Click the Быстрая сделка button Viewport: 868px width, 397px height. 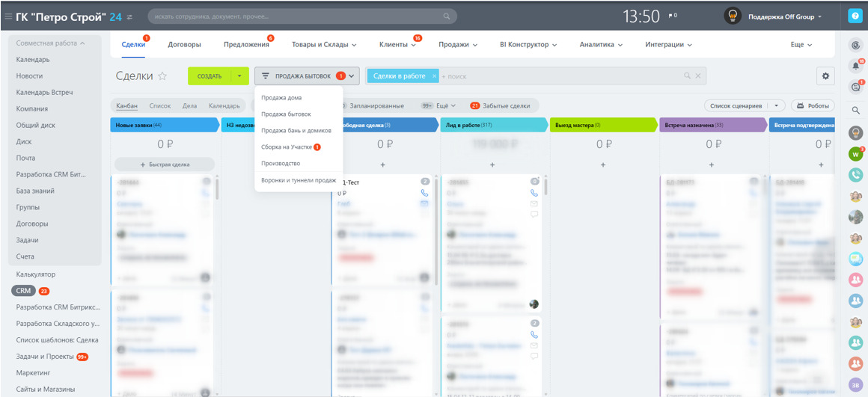[165, 164]
